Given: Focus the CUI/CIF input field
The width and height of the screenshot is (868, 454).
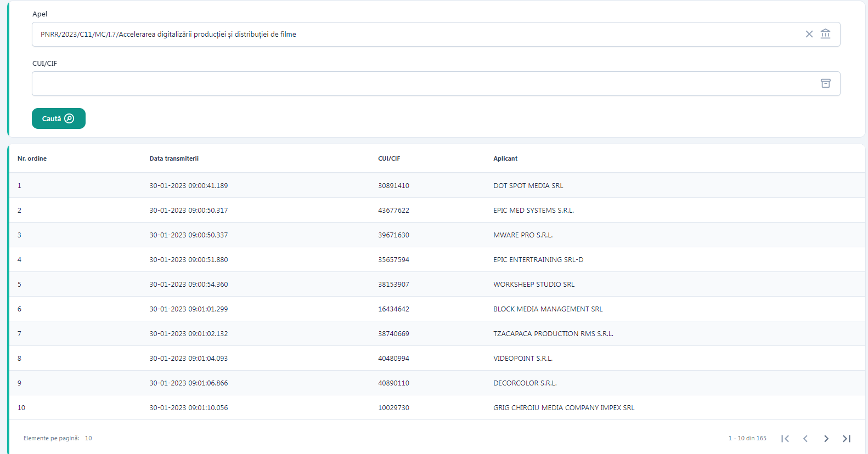Looking at the screenshot, I should point(436,83).
